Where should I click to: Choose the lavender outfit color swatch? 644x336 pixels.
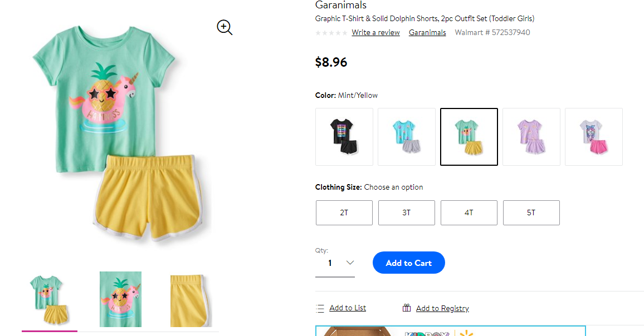click(531, 137)
